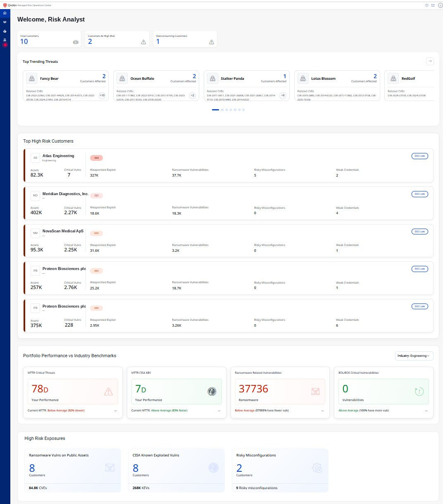This screenshot has height=504, width=443.
Task: Open the help question-mark icon
Action: (426, 5)
